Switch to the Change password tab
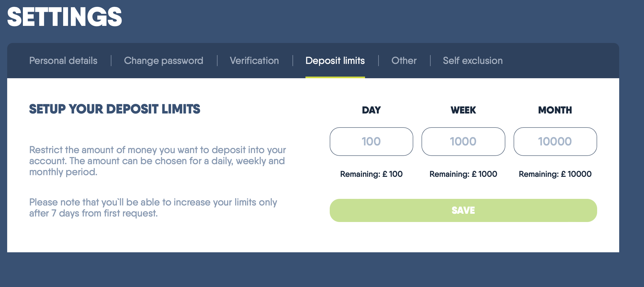The height and width of the screenshot is (287, 644). point(163,61)
